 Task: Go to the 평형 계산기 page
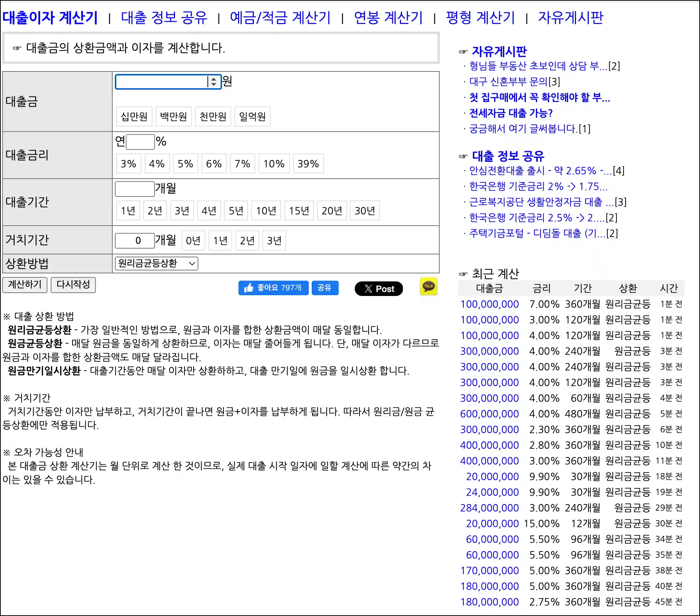point(480,17)
